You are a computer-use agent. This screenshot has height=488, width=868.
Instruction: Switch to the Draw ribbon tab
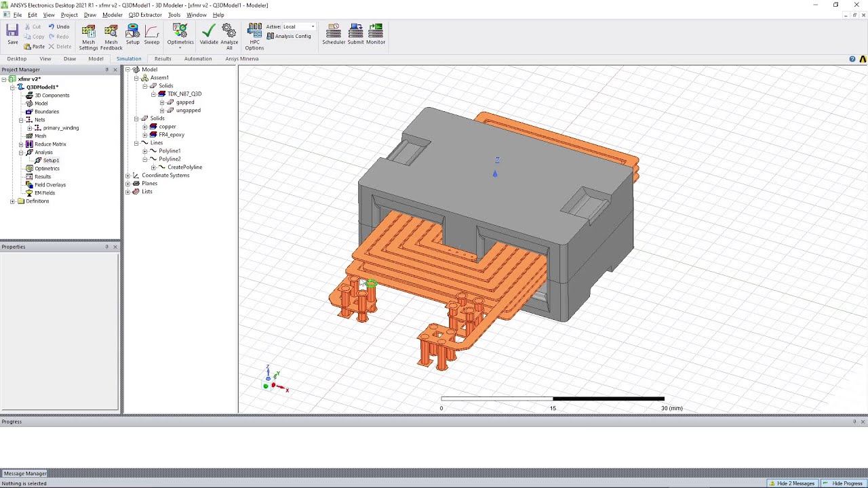[x=70, y=59]
